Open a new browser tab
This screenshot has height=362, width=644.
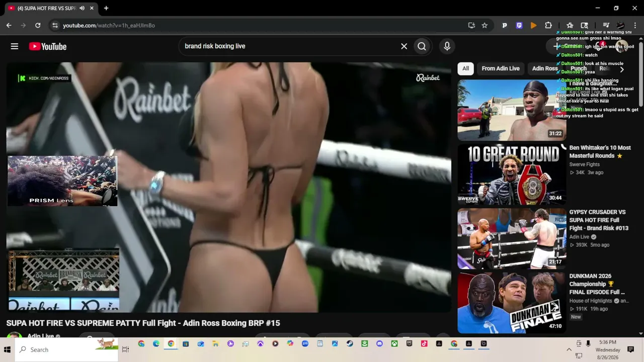click(106, 8)
